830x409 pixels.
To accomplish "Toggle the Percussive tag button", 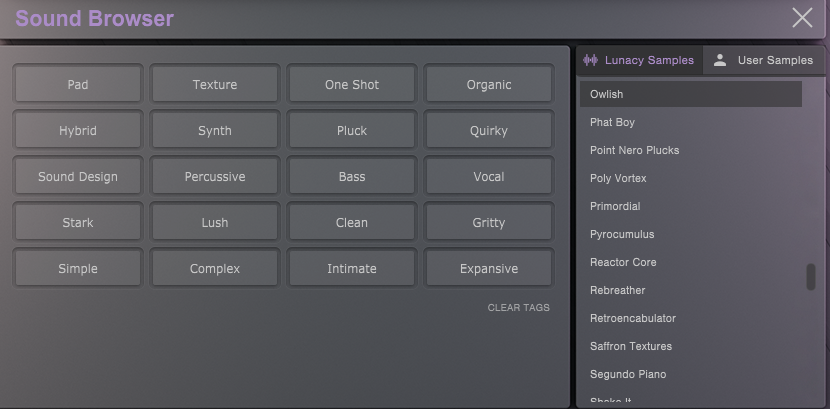I will [215, 177].
